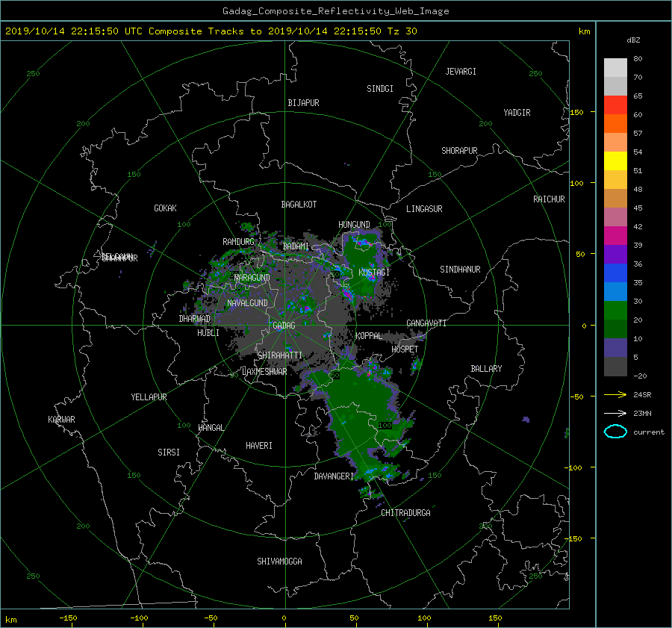This screenshot has height=628, width=672.
Task: Click the BAGALKOT city label
Action: [299, 205]
